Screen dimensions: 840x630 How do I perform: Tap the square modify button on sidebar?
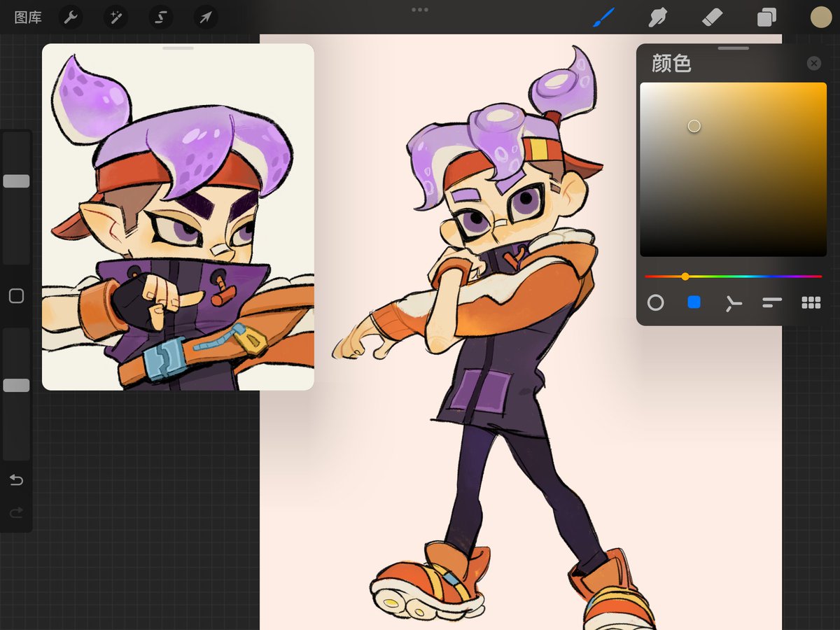(x=16, y=296)
